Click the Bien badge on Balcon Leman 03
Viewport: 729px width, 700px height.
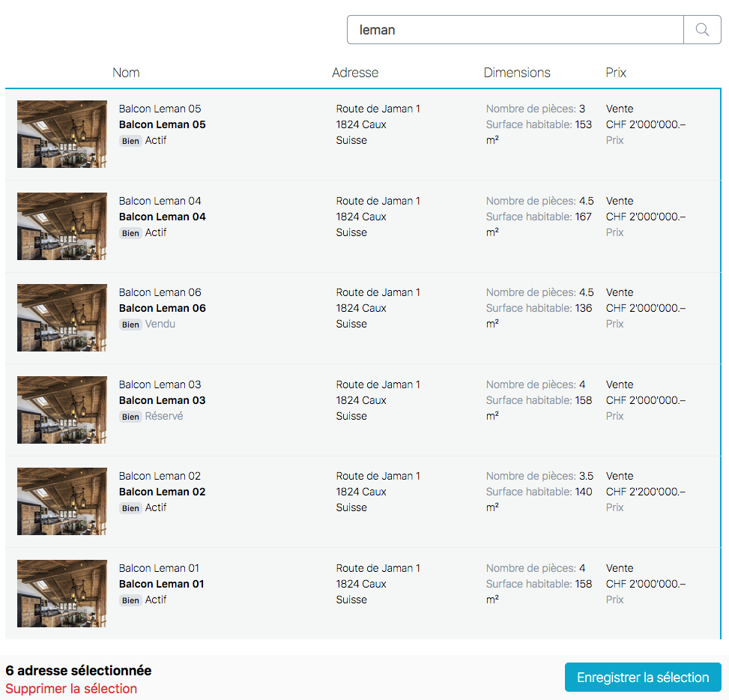coord(130,417)
